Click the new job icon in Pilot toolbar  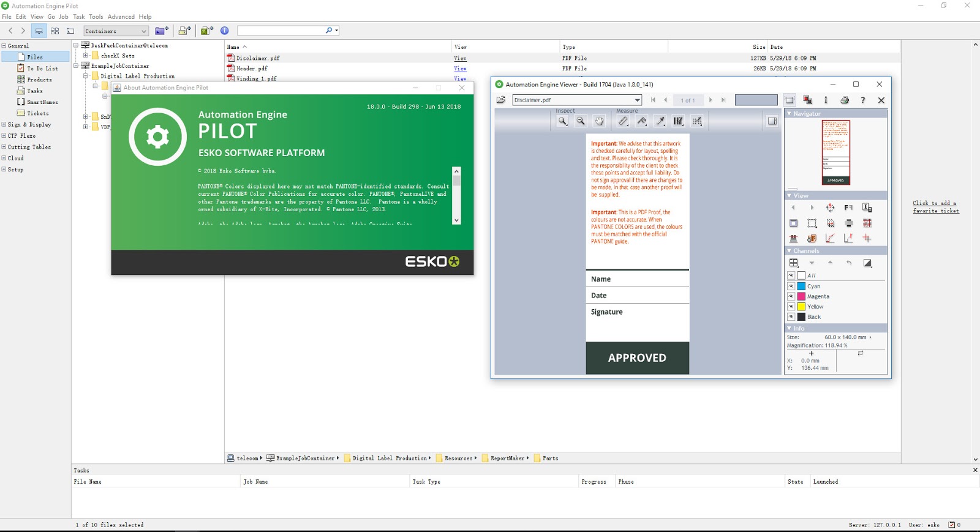pyautogui.click(x=184, y=31)
